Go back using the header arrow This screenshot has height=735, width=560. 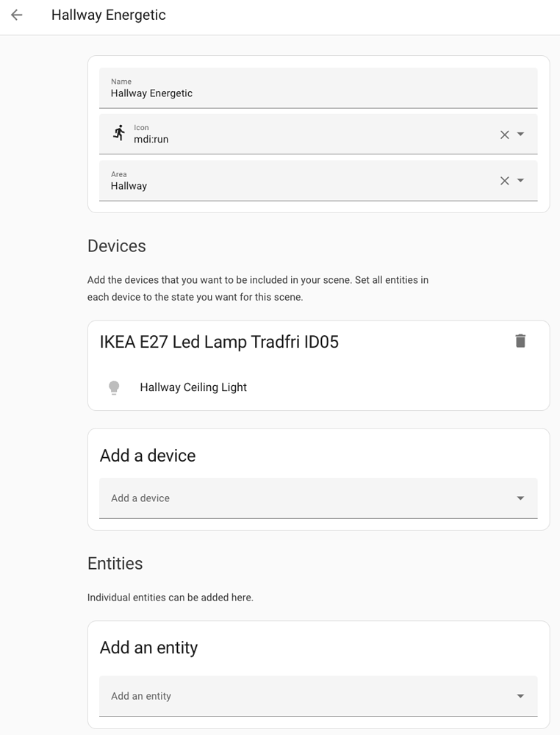click(x=17, y=15)
